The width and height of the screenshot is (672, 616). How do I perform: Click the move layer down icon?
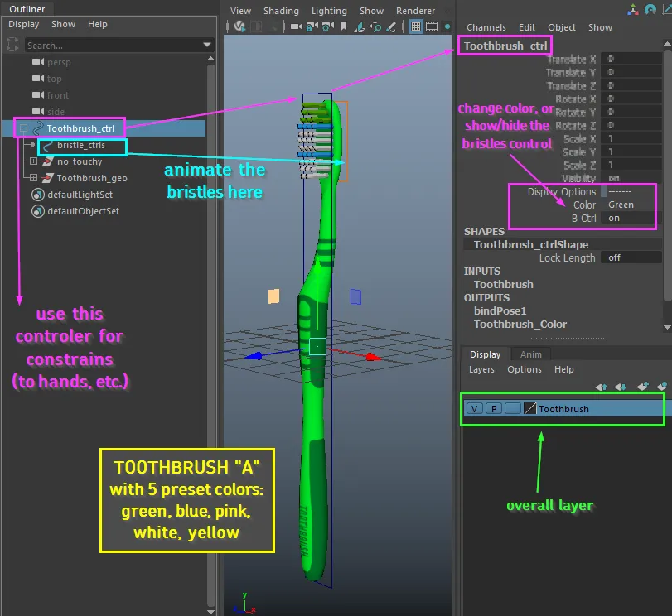point(621,387)
